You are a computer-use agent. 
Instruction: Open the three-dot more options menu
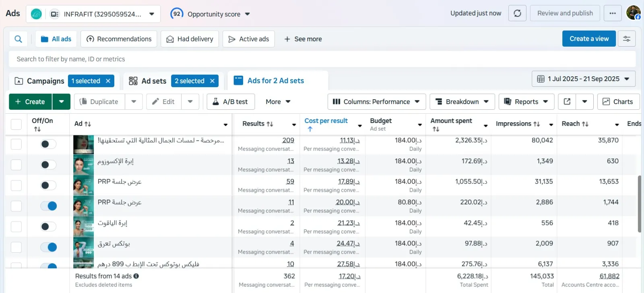coord(613,13)
